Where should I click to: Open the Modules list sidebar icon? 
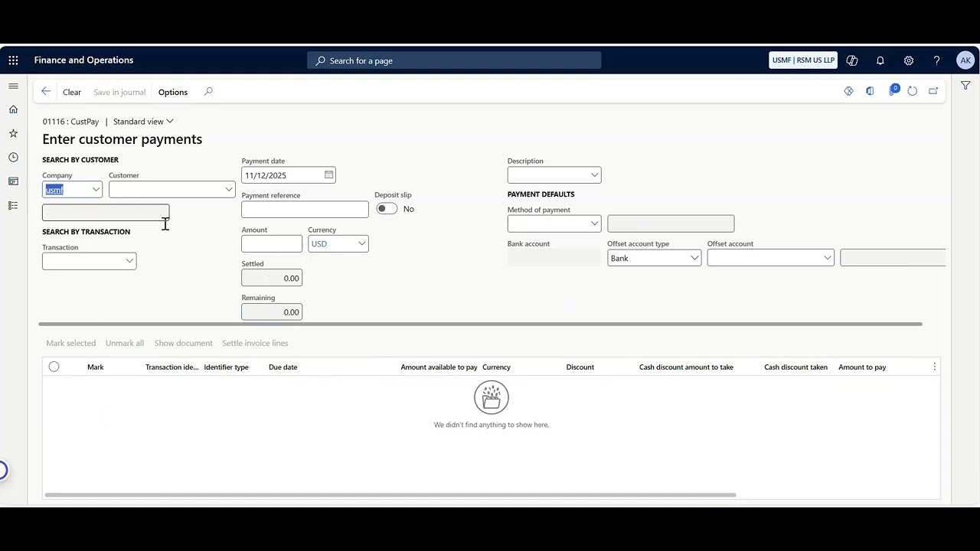tap(13, 205)
